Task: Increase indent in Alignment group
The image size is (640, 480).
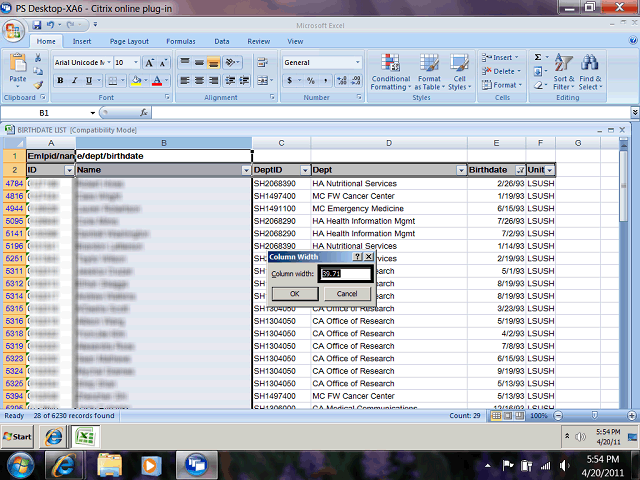Action: (x=244, y=80)
